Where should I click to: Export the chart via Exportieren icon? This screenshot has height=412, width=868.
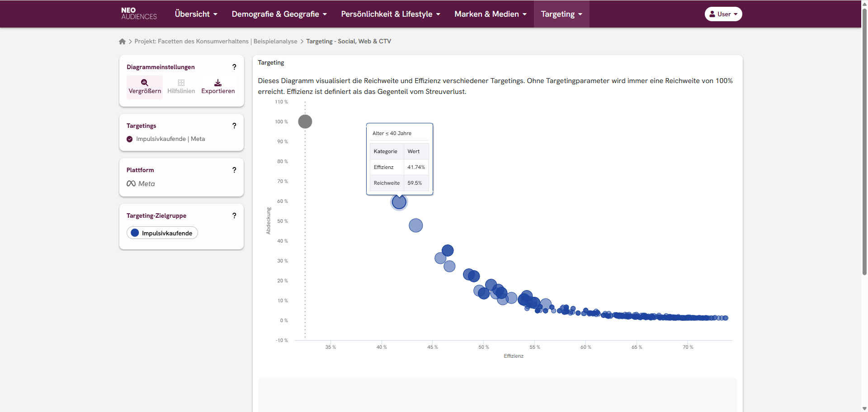[x=218, y=86]
